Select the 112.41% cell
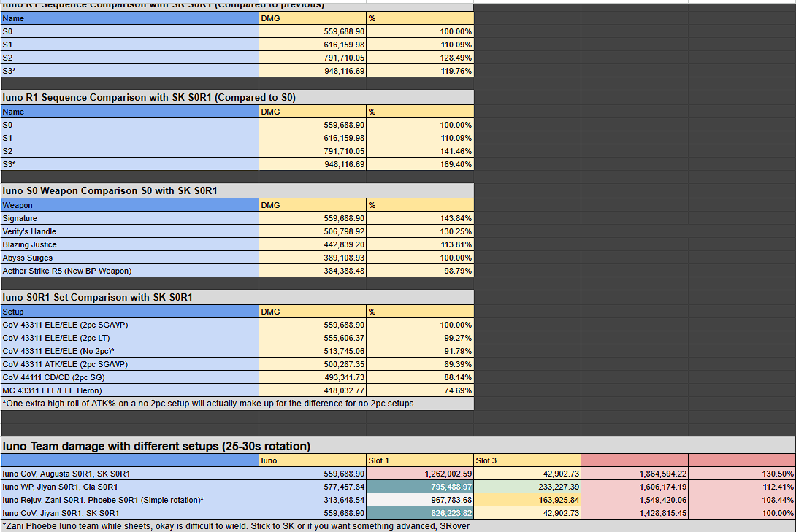This screenshot has width=796, height=532. 742,487
